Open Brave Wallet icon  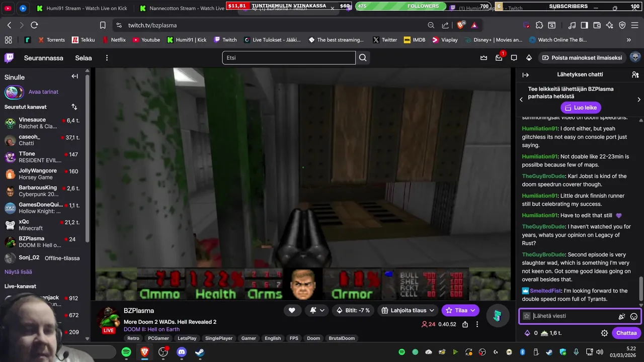click(x=597, y=25)
